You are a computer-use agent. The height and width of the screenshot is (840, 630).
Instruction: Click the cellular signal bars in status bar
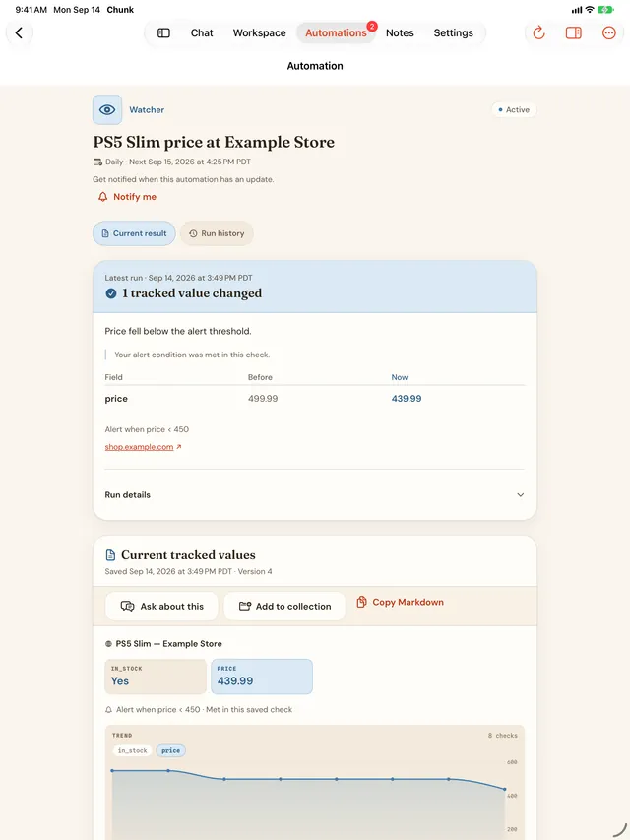tap(577, 10)
